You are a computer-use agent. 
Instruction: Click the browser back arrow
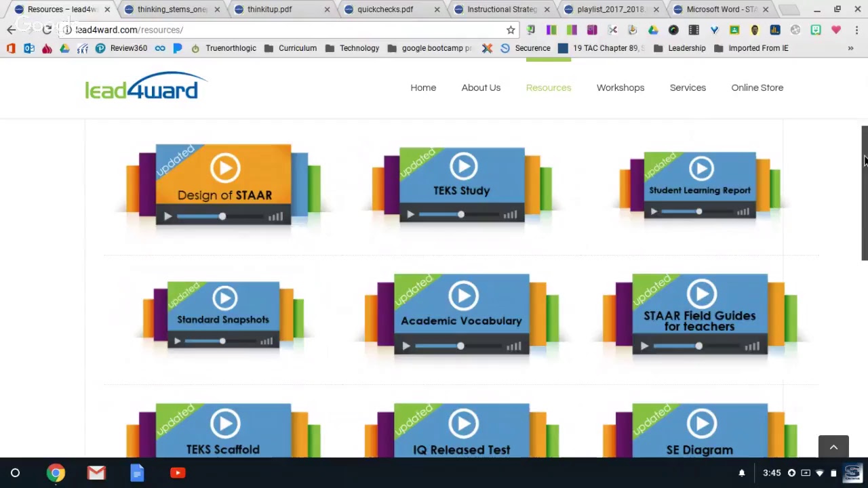point(12,30)
